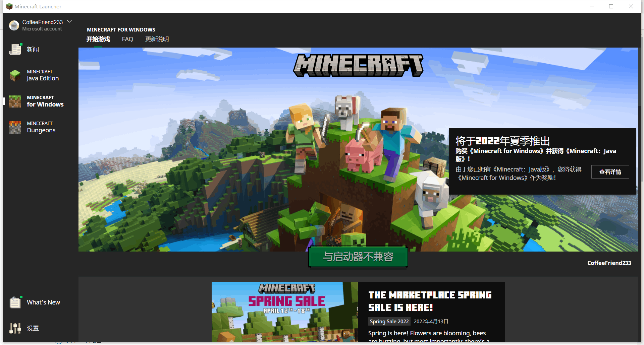This screenshot has width=644, height=345.
Task: Open the What's New clipboard icon
Action: coord(15,302)
